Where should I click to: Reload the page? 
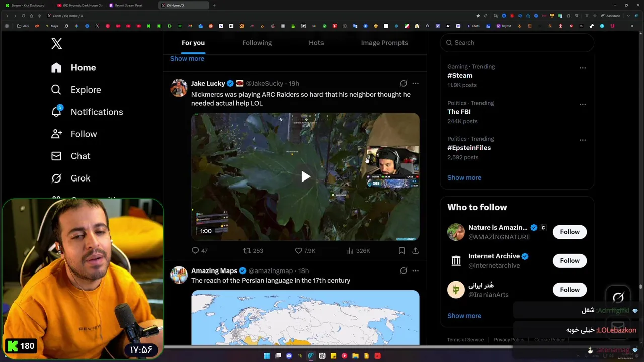23,16
